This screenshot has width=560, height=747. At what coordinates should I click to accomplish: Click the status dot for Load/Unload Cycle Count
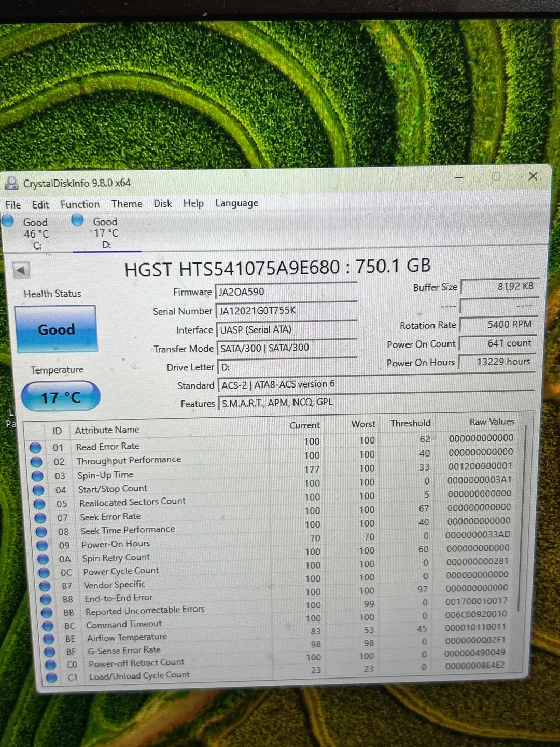[51, 677]
